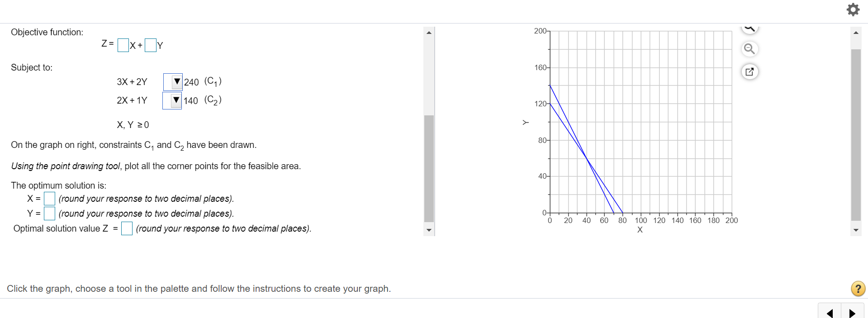Select the optimum Y value input box
This screenshot has width=868, height=318.
point(50,213)
